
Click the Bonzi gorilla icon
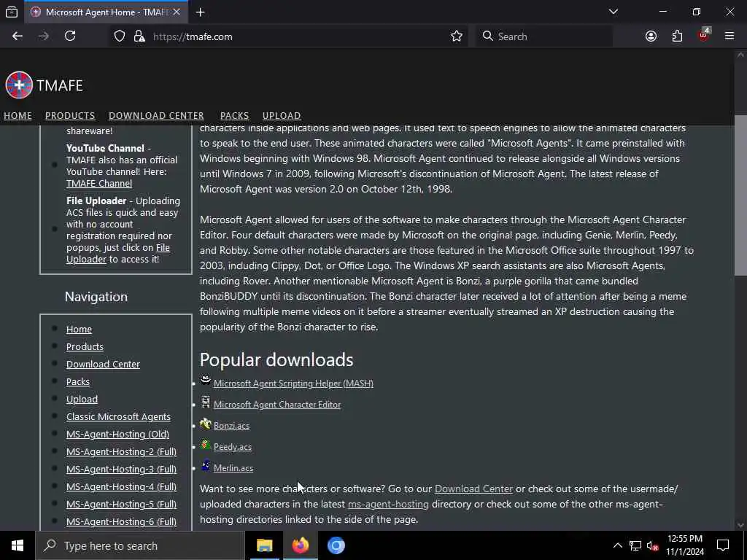[205, 424]
